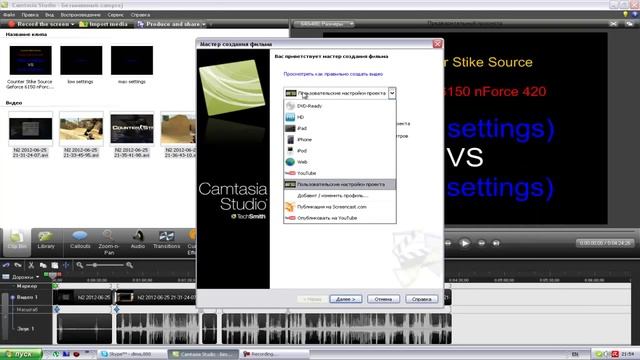Select second zoom keyframe on Масштаб track
This screenshot has width=640, height=360.
pyautogui.click(x=116, y=309)
